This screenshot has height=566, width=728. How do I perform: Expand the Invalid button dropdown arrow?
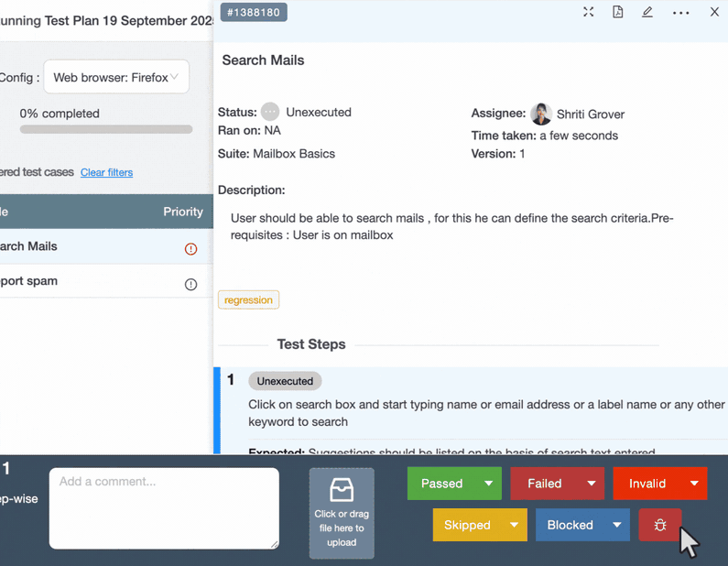point(694,484)
